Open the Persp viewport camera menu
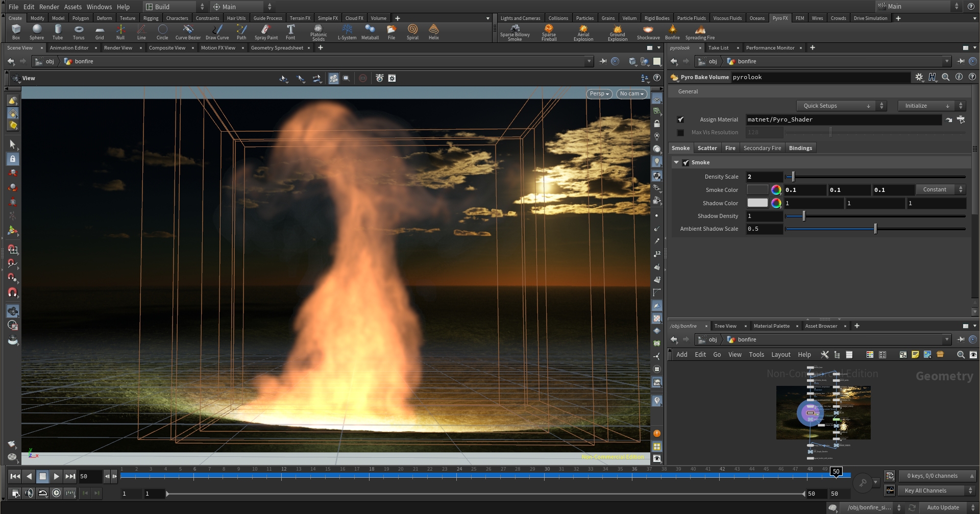 click(x=599, y=94)
